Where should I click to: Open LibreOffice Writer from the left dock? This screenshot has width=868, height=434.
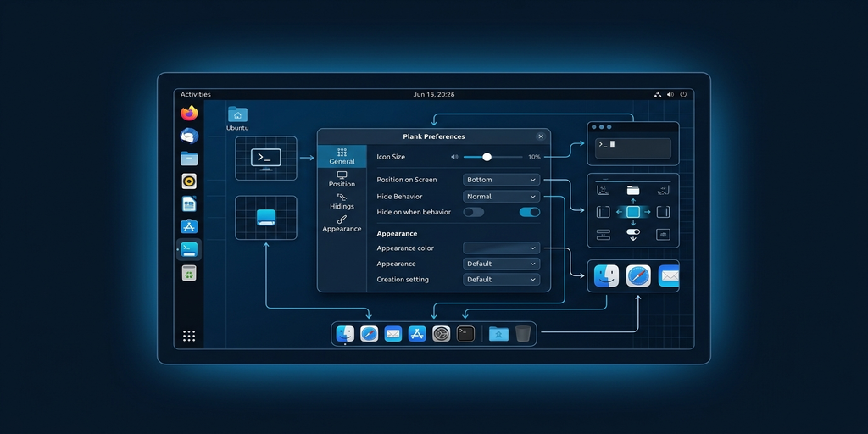click(189, 203)
